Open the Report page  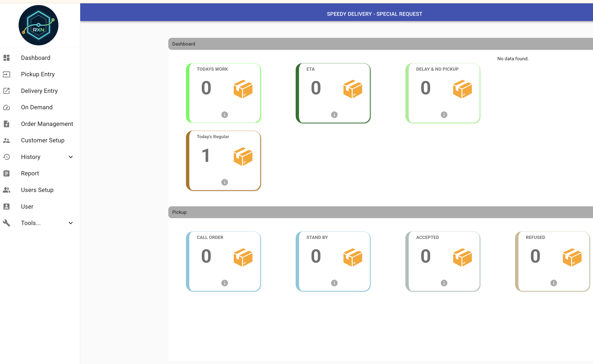(30, 173)
